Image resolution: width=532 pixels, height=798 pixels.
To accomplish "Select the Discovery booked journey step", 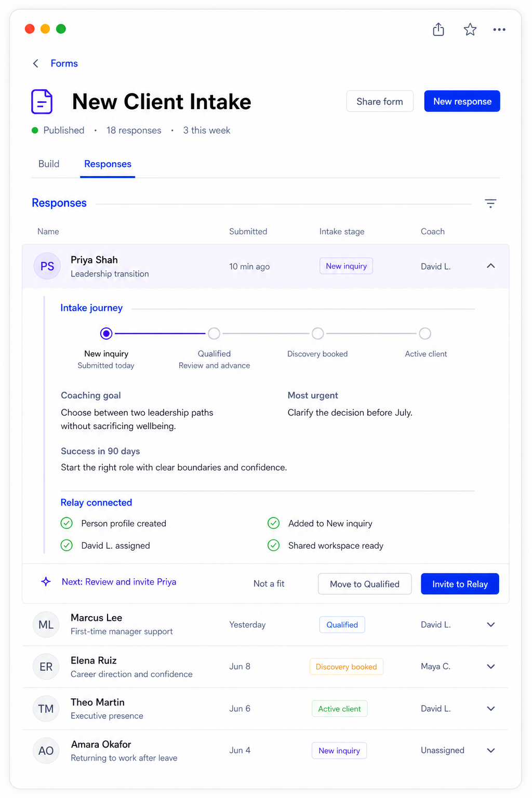I will tap(318, 334).
